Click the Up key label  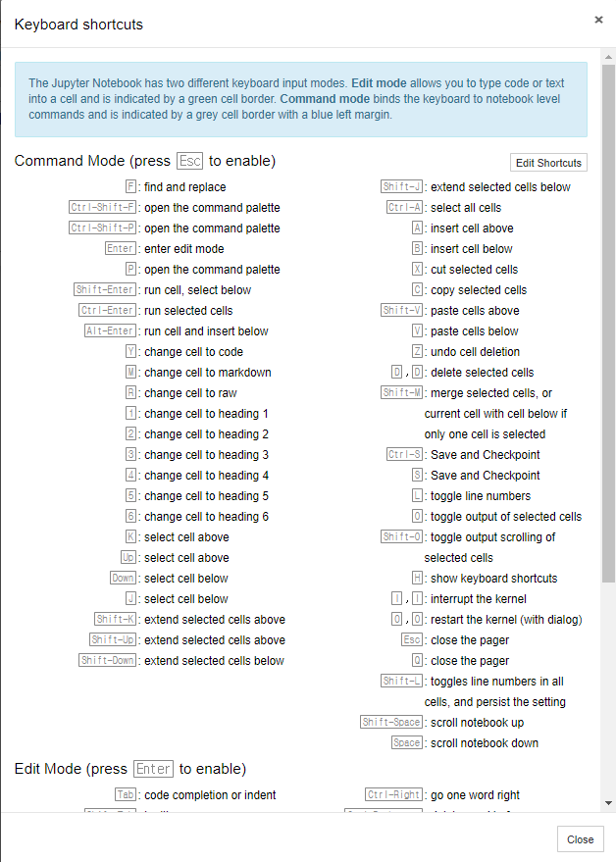pos(128,557)
